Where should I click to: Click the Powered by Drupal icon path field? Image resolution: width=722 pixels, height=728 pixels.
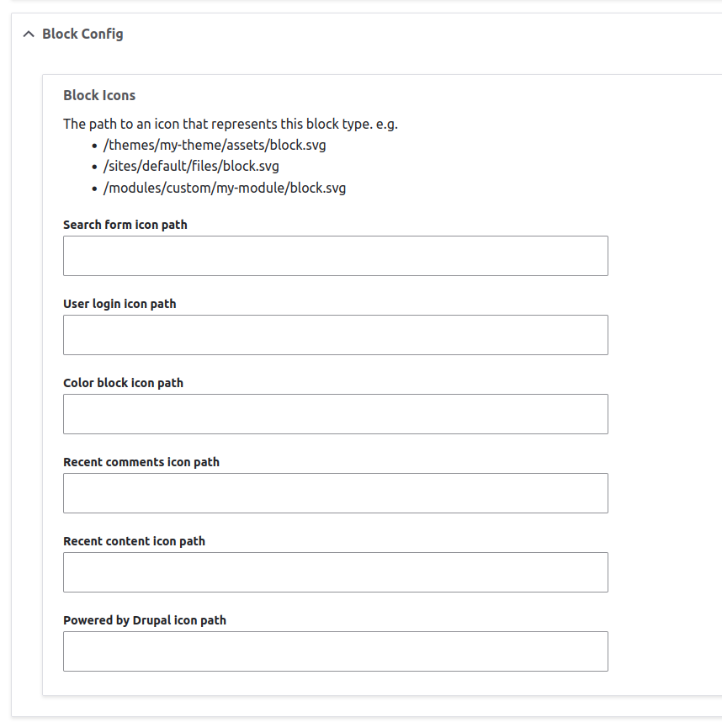[x=335, y=651]
